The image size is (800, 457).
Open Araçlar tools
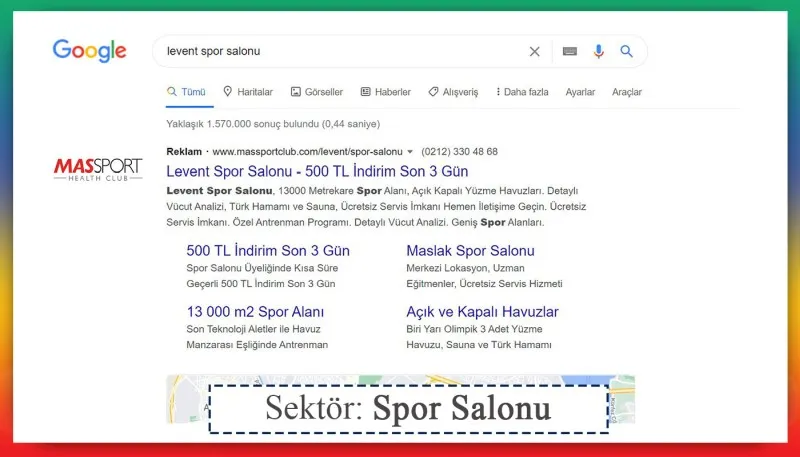[627, 92]
